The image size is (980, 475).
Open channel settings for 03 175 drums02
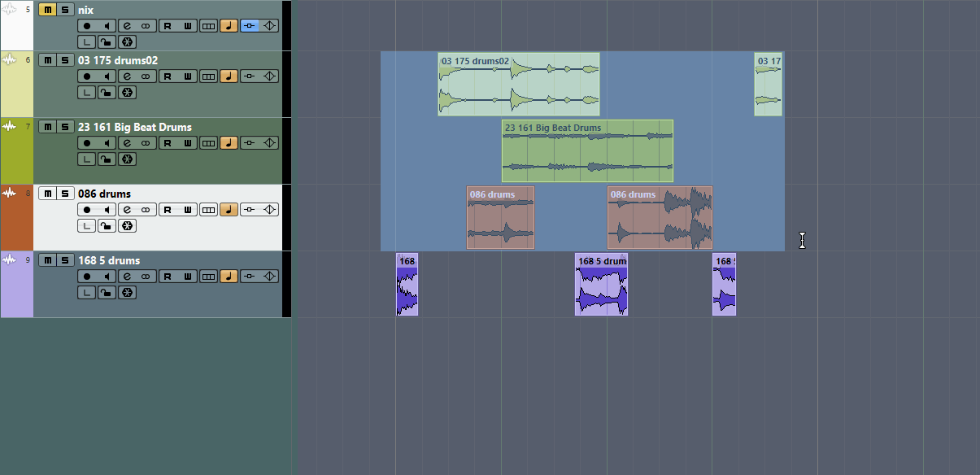(x=128, y=76)
